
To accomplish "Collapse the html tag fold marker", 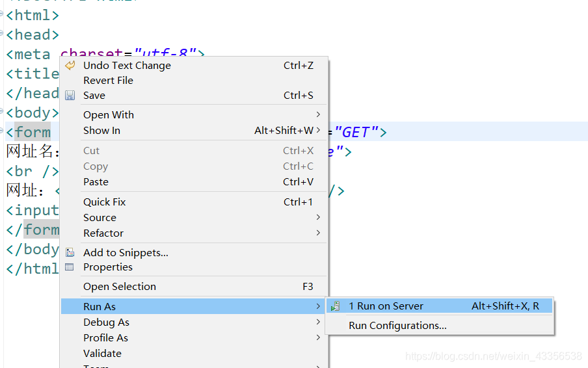I will 1,14.
